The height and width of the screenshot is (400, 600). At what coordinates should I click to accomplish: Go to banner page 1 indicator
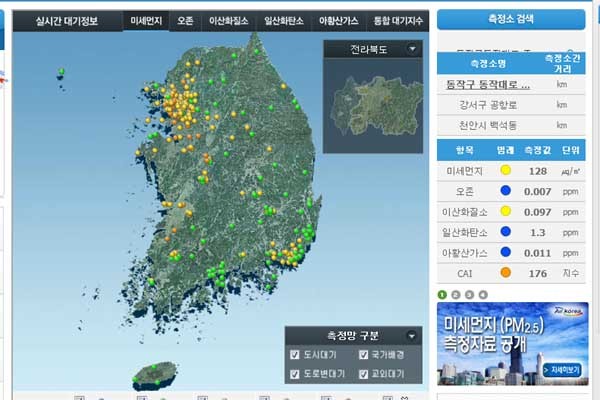[442, 295]
